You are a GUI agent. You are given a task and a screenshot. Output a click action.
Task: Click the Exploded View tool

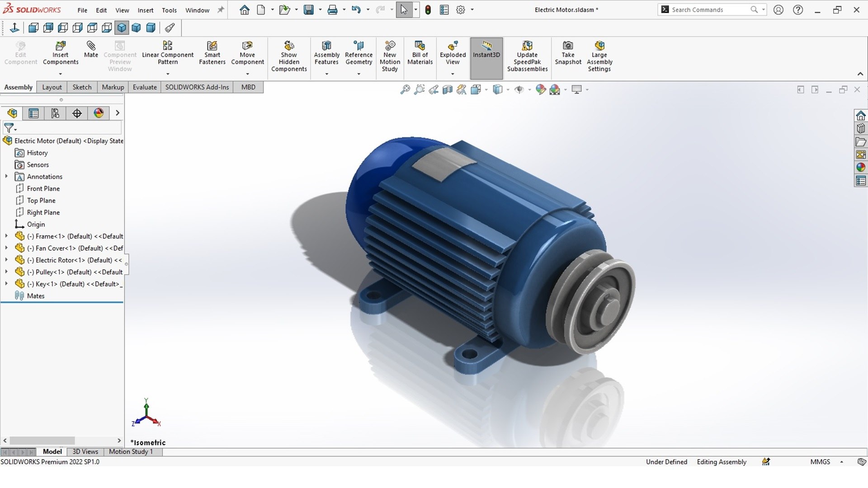[453, 53]
